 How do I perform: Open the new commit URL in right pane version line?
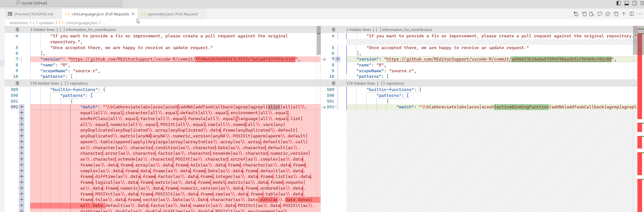point(499,59)
